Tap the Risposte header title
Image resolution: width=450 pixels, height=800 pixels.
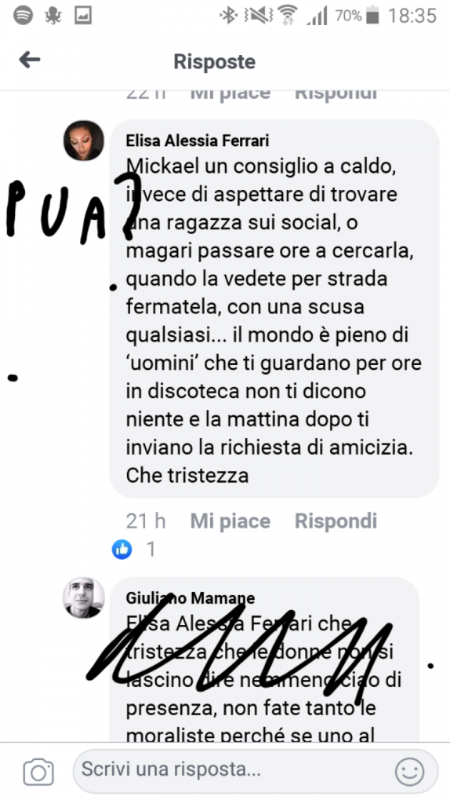point(214,61)
